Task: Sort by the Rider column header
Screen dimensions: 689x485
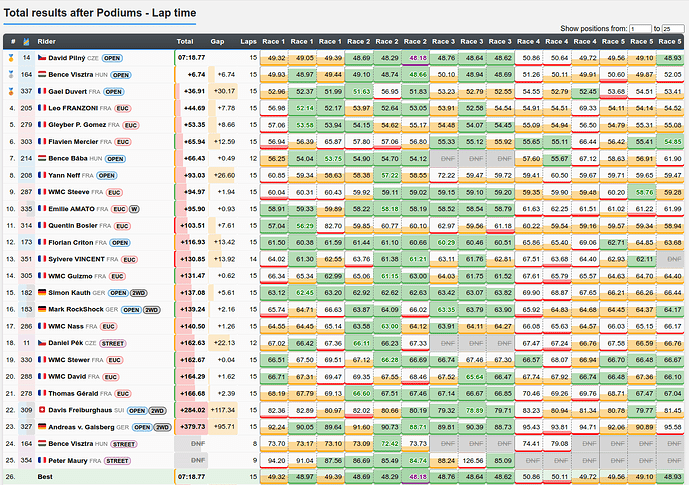Action: click(47, 41)
